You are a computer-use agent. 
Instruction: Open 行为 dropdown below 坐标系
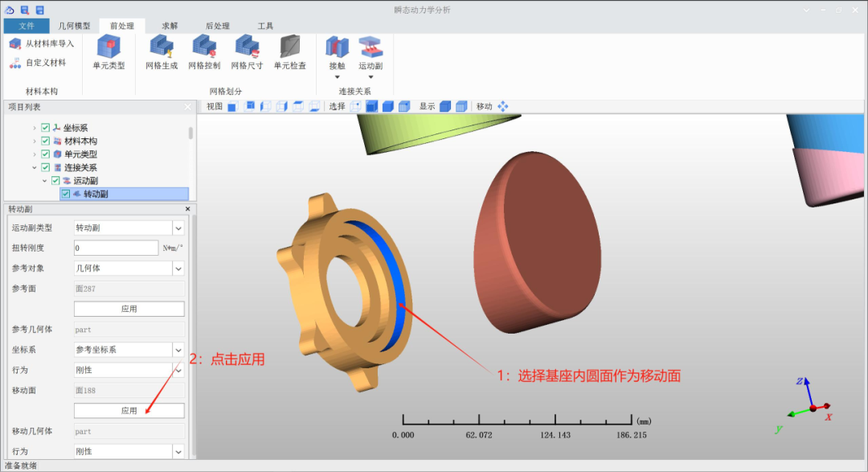[178, 370]
